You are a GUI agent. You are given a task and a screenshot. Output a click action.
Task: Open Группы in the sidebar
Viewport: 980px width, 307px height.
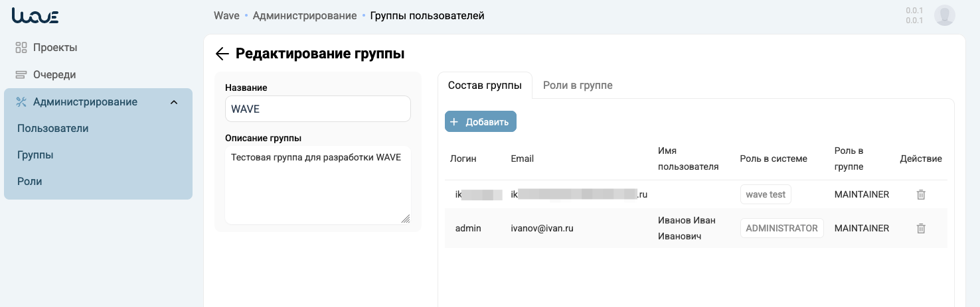35,155
